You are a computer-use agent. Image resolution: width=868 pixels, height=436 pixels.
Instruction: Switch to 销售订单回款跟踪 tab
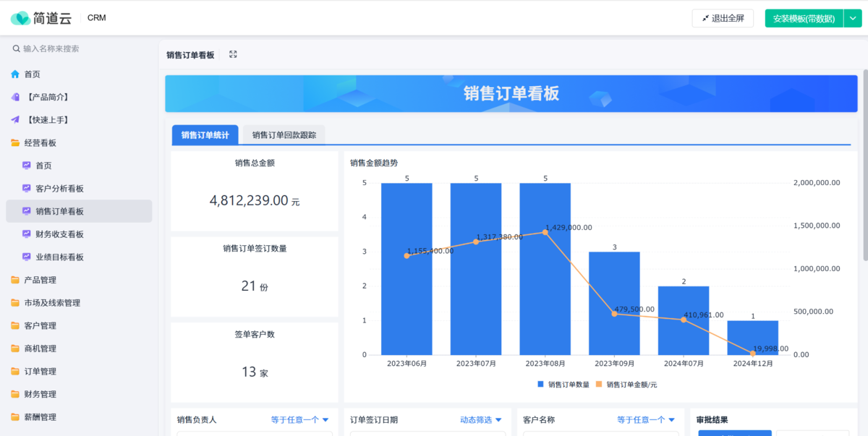[x=284, y=135]
